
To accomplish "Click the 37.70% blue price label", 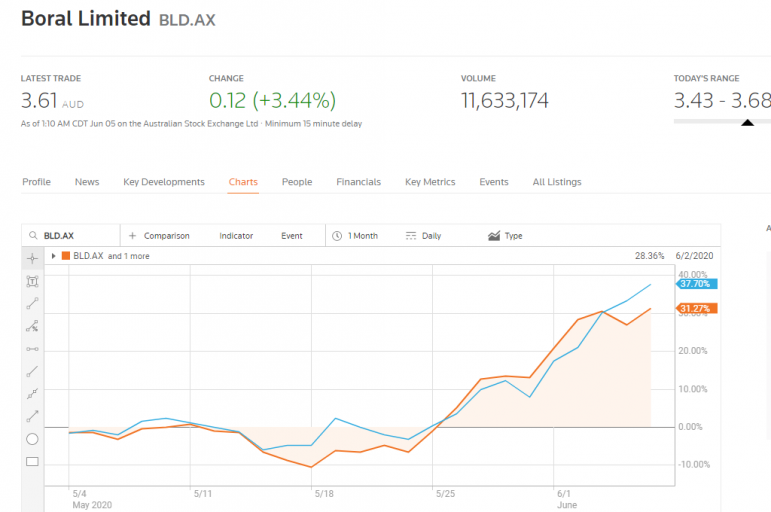I will (x=695, y=284).
